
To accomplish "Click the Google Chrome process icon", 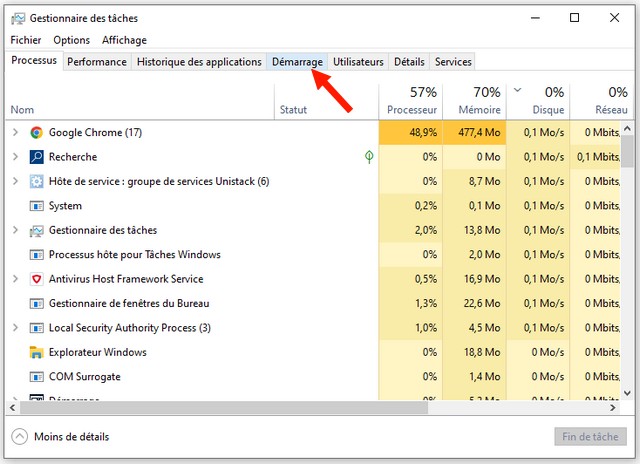I will 37,133.
